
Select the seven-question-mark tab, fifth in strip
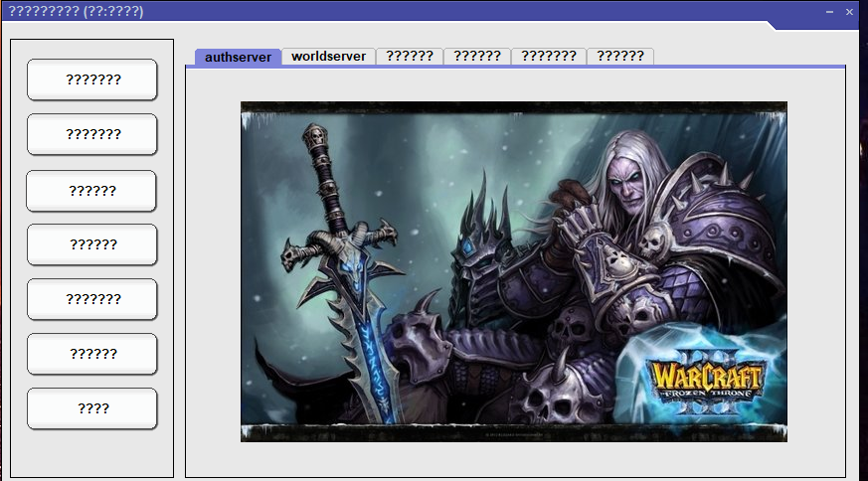pos(548,57)
